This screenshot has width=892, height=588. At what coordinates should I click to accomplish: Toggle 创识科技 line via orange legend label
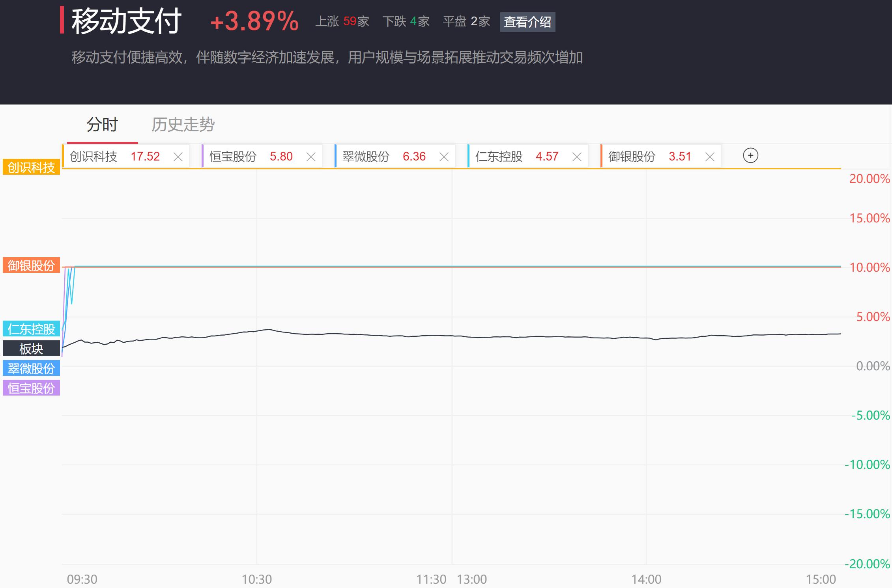[x=31, y=167]
